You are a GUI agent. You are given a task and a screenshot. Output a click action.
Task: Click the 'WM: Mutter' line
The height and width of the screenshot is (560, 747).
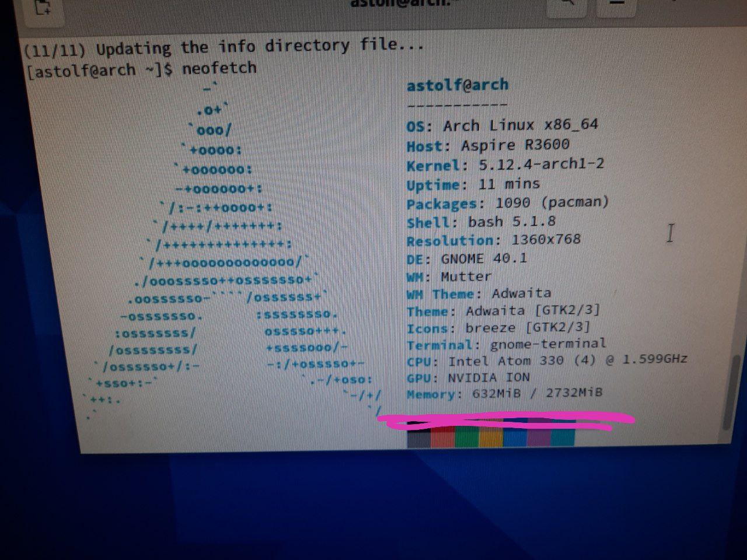pyautogui.click(x=449, y=276)
